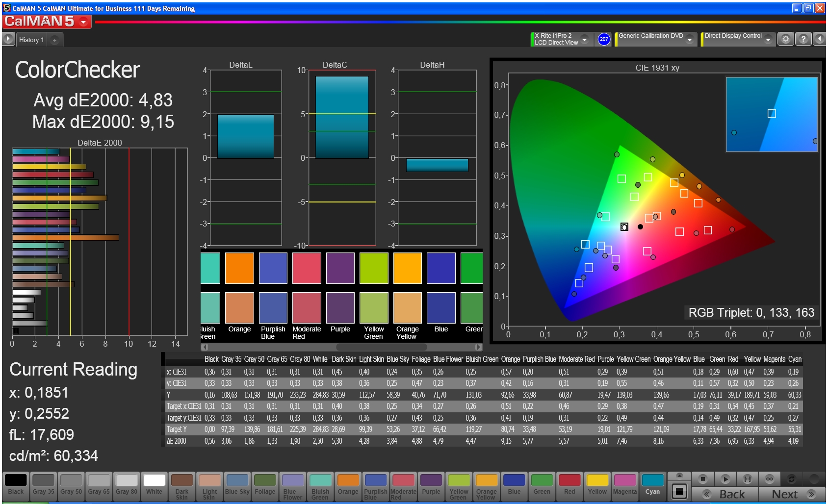
Task: Select the Blue Flower patch button
Action: 293,486
